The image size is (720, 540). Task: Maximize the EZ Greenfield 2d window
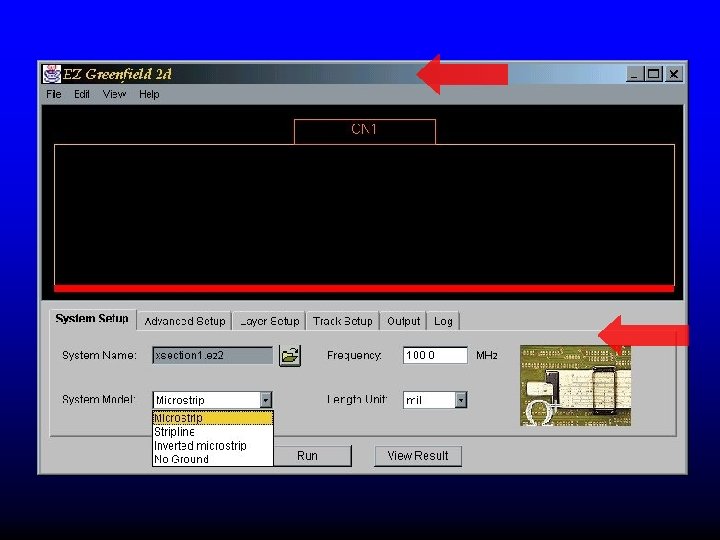coord(653,74)
